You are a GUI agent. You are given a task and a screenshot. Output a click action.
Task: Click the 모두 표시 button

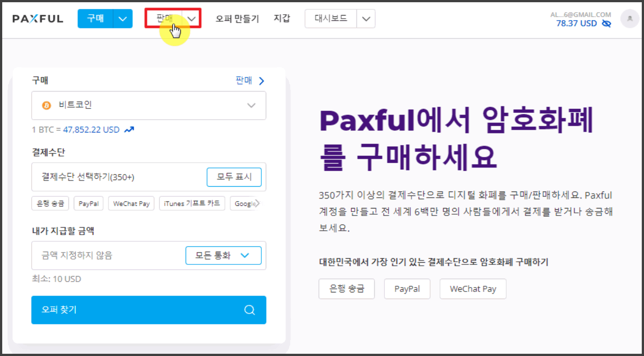click(234, 177)
